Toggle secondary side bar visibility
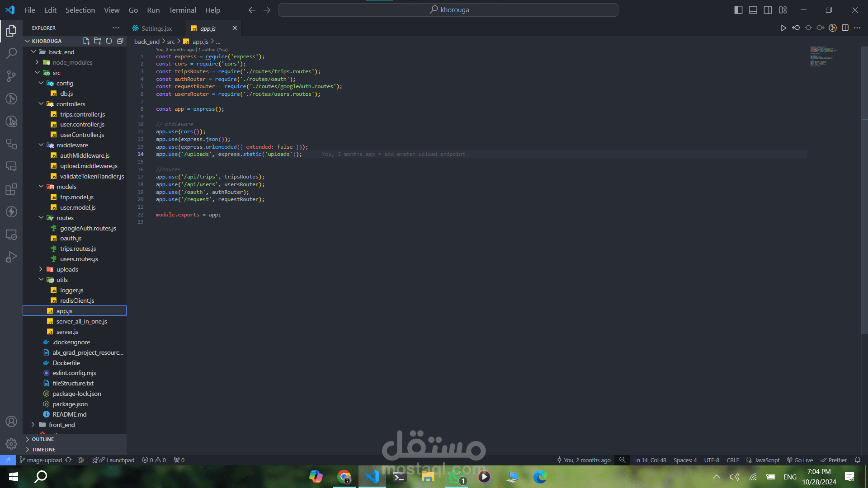 tap(768, 10)
